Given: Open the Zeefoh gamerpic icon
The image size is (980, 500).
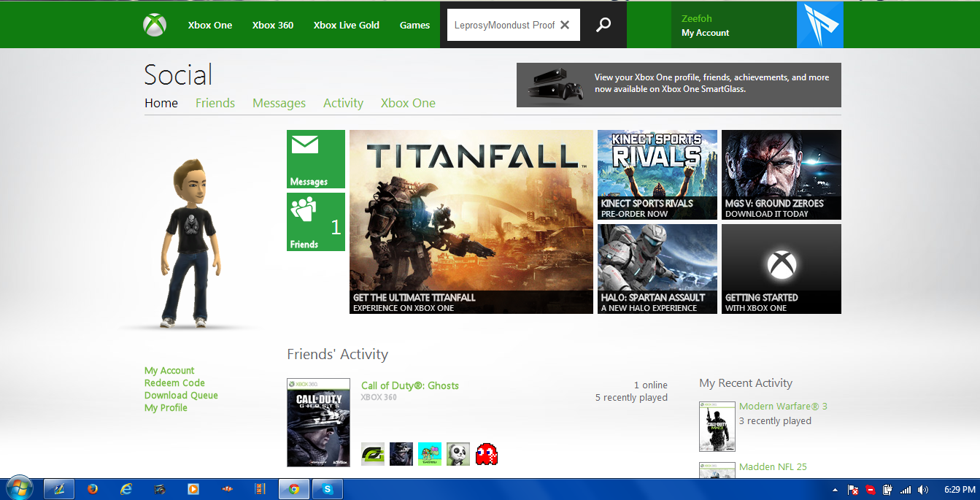Looking at the screenshot, I should tap(819, 25).
